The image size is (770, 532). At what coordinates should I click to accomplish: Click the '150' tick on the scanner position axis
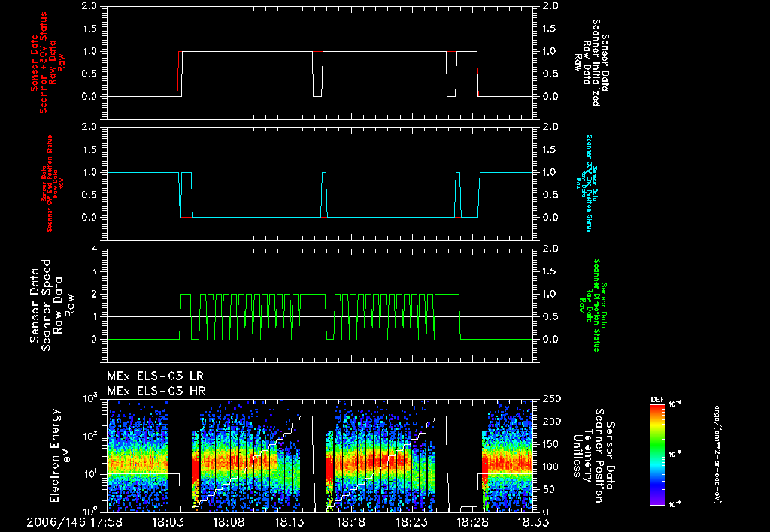[x=553, y=444]
